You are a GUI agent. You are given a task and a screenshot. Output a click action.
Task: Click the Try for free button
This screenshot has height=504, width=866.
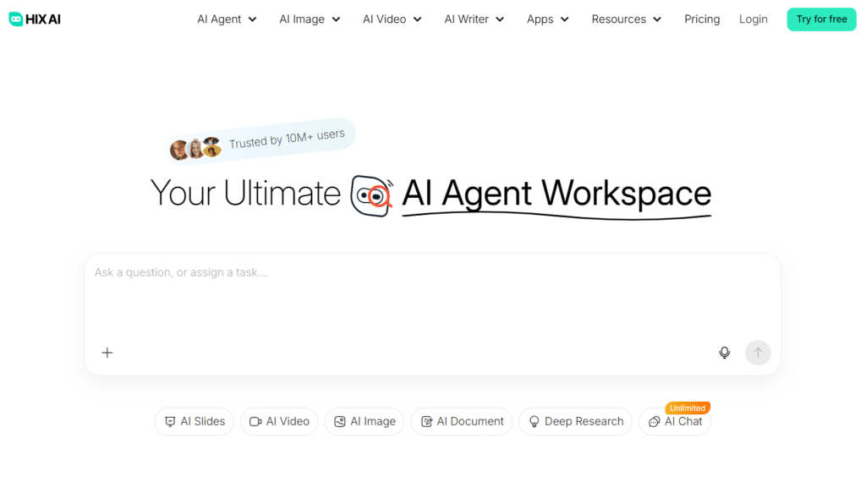click(821, 19)
